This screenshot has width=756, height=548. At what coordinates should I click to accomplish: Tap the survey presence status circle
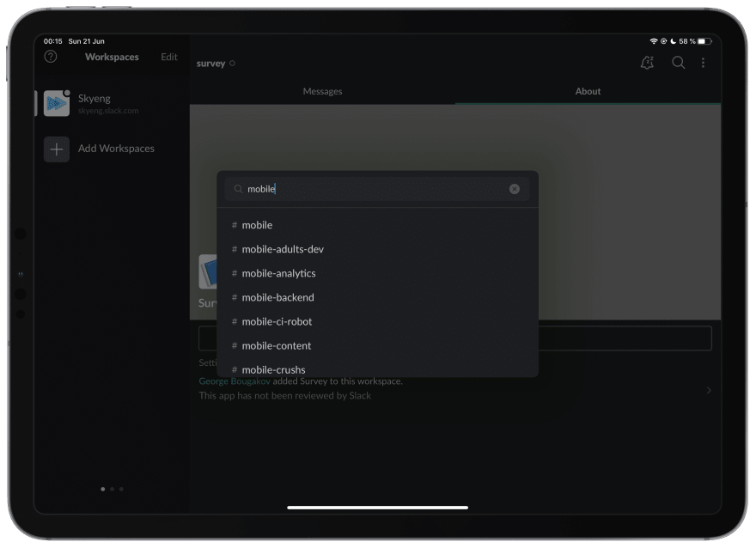pyautogui.click(x=233, y=64)
